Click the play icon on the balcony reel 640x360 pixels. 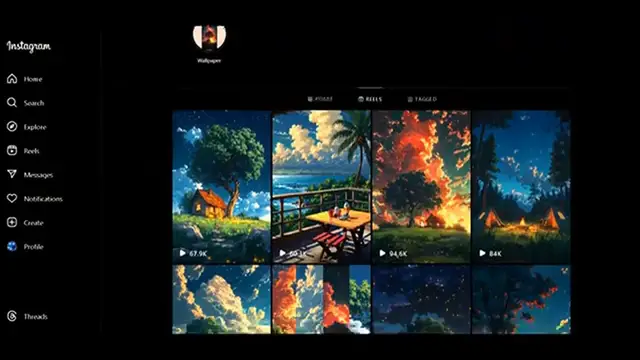282,253
